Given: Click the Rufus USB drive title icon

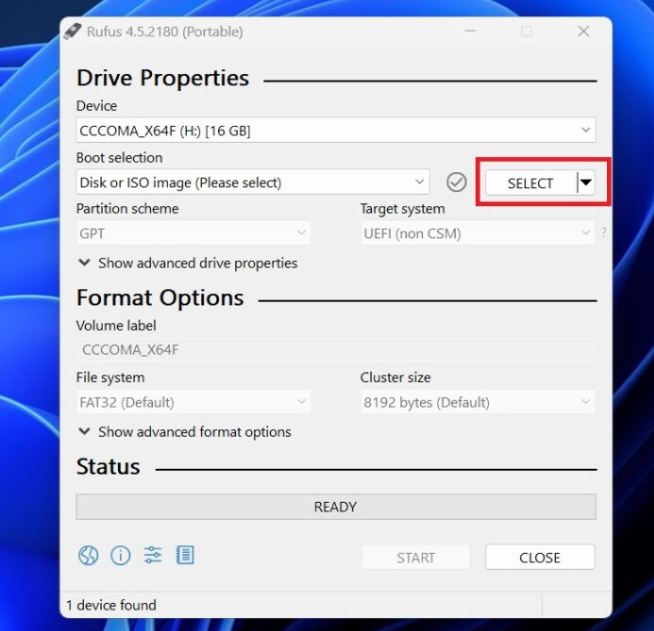Looking at the screenshot, I should tap(72, 31).
